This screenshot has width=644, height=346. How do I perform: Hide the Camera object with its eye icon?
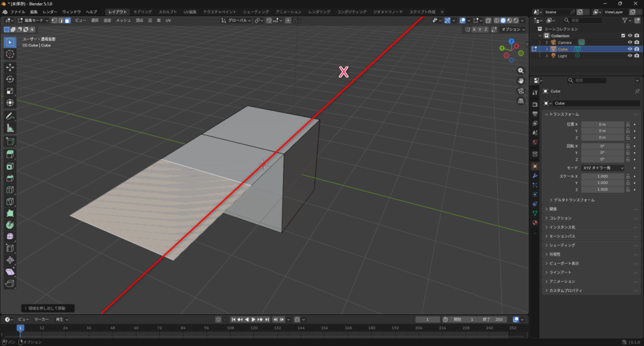(x=630, y=42)
